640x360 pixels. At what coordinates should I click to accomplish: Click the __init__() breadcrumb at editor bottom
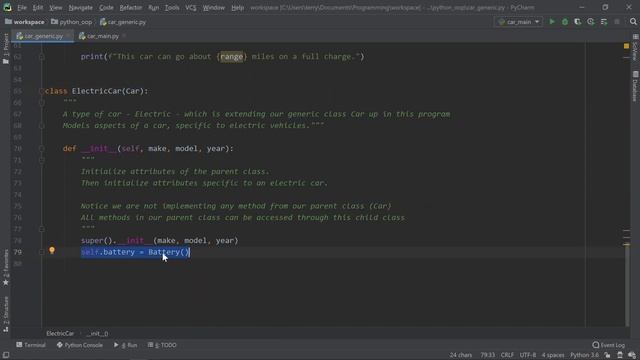click(97, 333)
